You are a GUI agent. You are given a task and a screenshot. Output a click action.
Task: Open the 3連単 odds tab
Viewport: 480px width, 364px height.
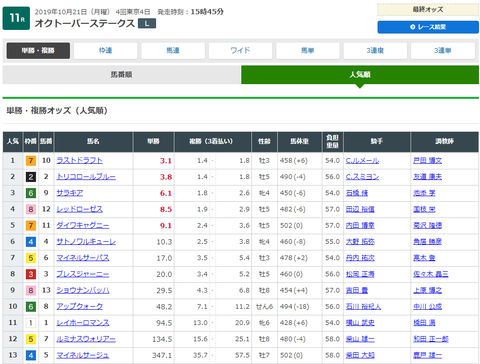coord(443,51)
